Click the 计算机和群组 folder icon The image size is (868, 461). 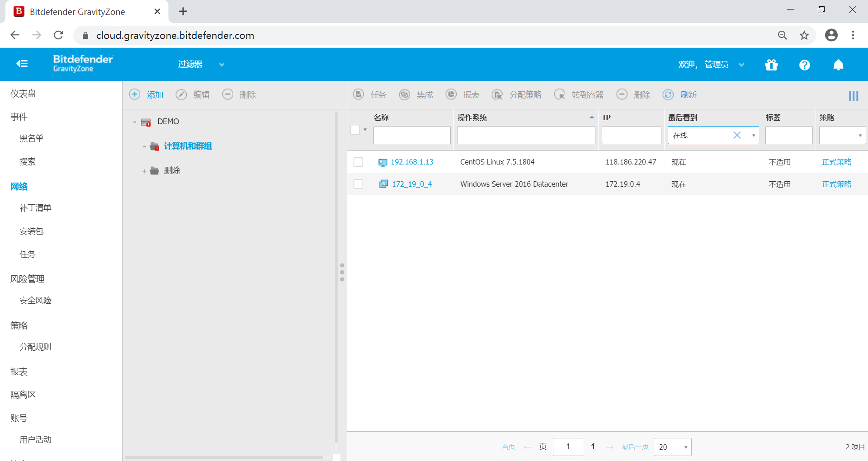[155, 146]
